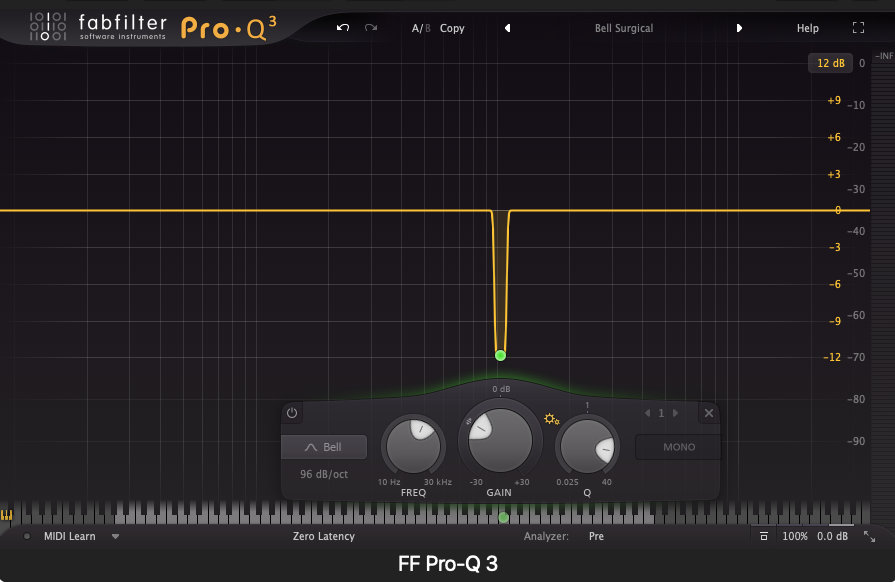Toggle the band power bypass button
This screenshot has height=582, width=895.
pyautogui.click(x=292, y=413)
